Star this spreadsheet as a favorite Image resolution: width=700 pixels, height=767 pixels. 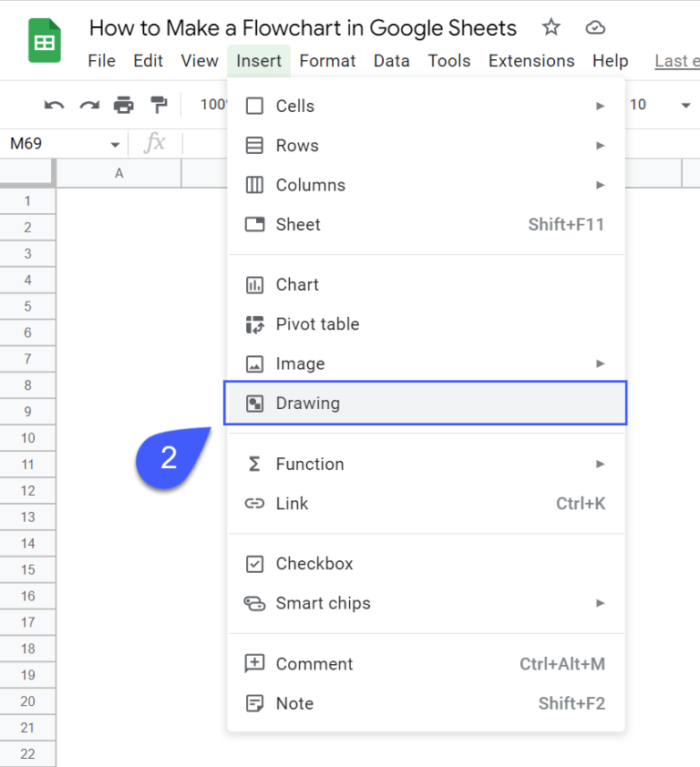pyautogui.click(x=551, y=28)
